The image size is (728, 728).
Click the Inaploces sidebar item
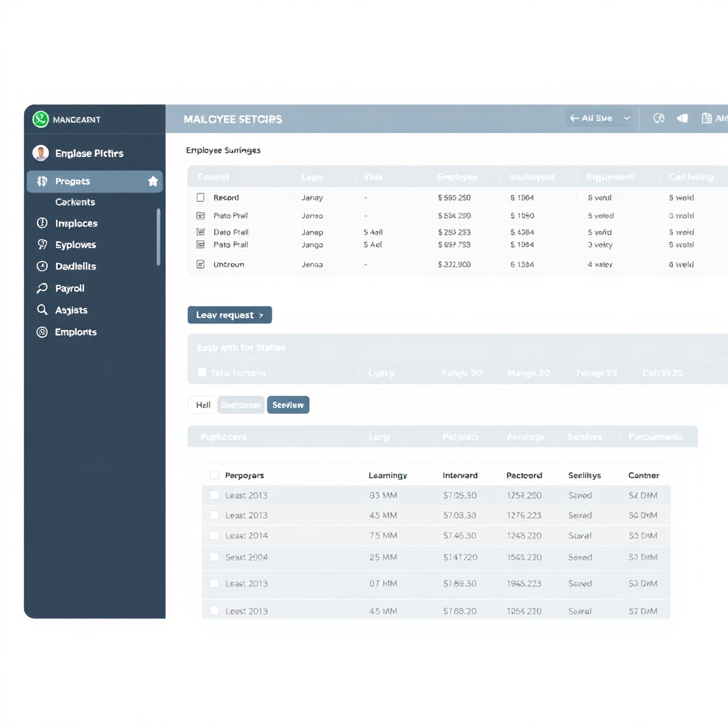[x=76, y=223]
